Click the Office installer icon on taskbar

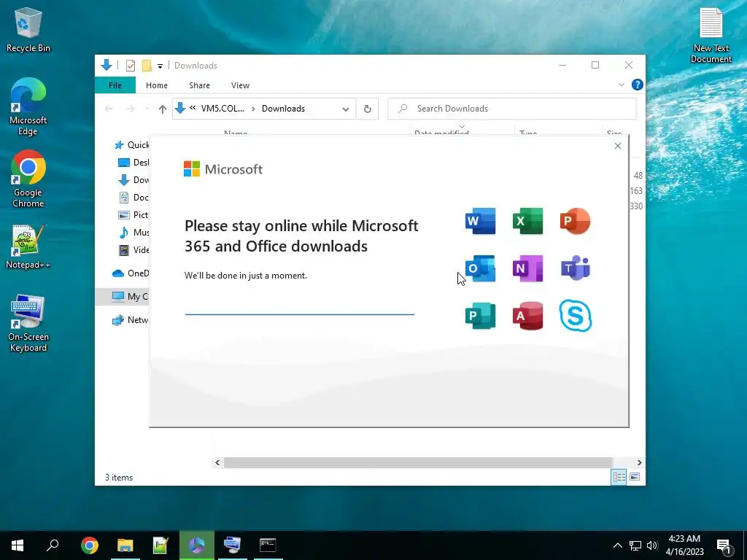click(x=197, y=545)
